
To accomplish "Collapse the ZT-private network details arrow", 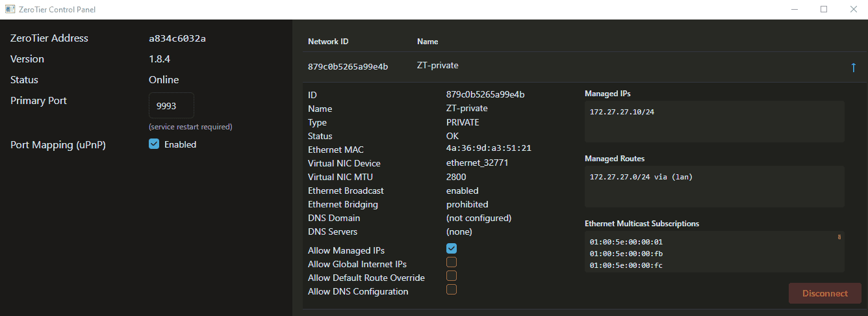I will coord(853,67).
